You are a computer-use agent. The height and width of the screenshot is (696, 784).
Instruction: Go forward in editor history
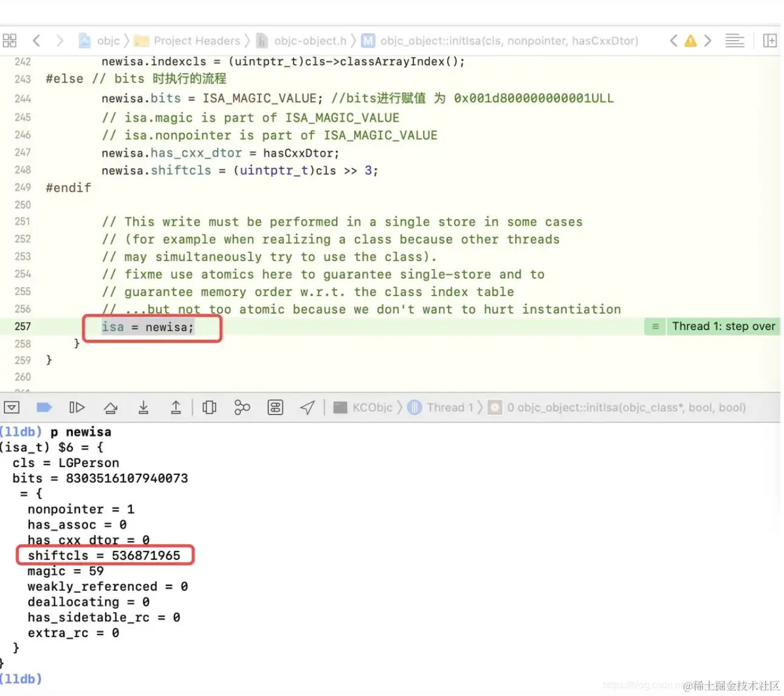coord(59,41)
